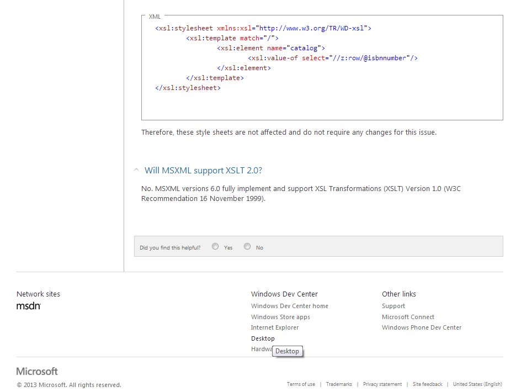The image size is (532, 392).
Task: Open the 'Windows Store apps' link
Action: pyautogui.click(x=280, y=316)
